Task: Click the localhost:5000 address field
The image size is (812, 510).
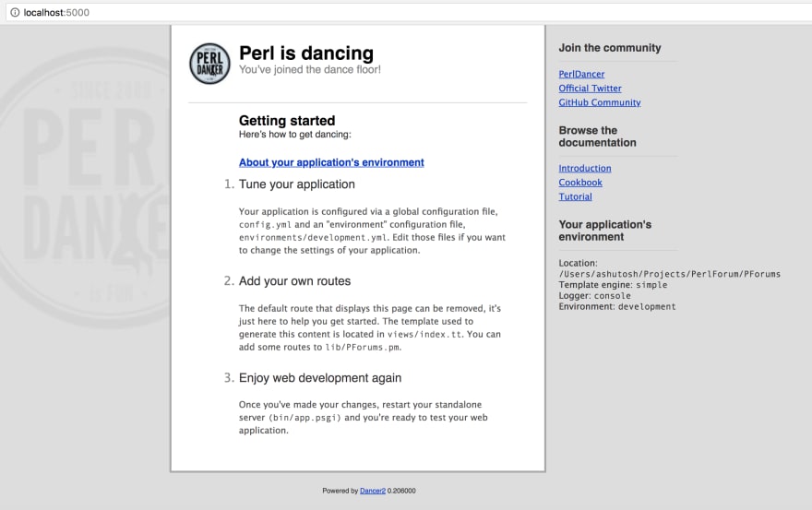Action: [409, 12]
